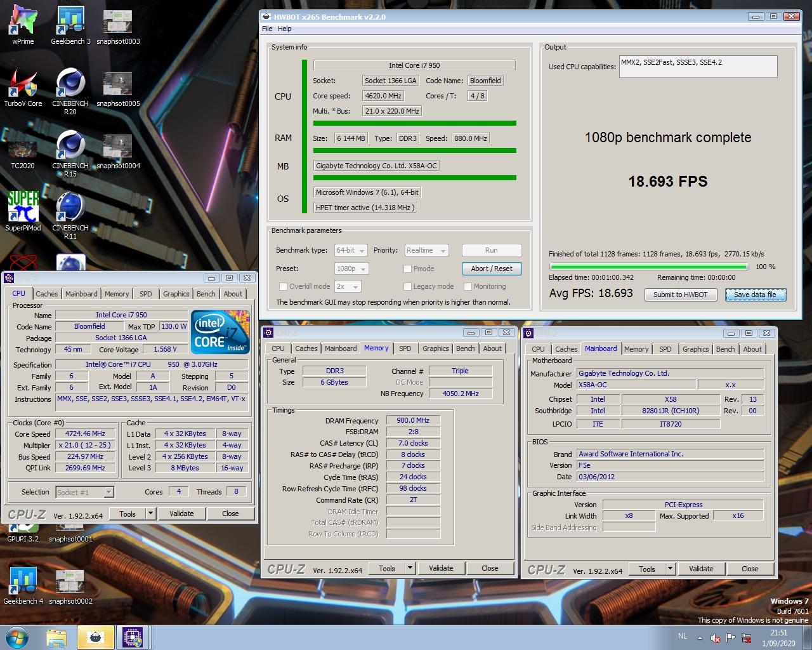Open snapshot0005 desktop file
Viewport: 812px width, 650px height.
(x=118, y=88)
